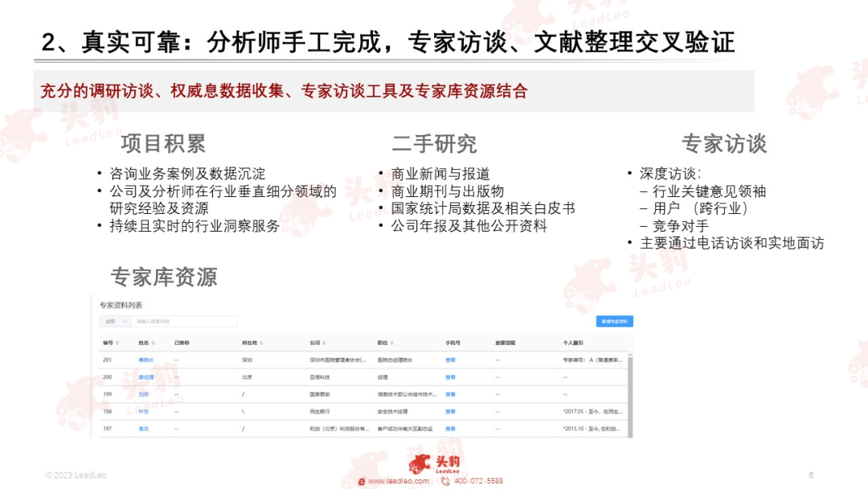Select the bullet 公司年报及其他公开资料
The image size is (868, 489).
point(469,226)
